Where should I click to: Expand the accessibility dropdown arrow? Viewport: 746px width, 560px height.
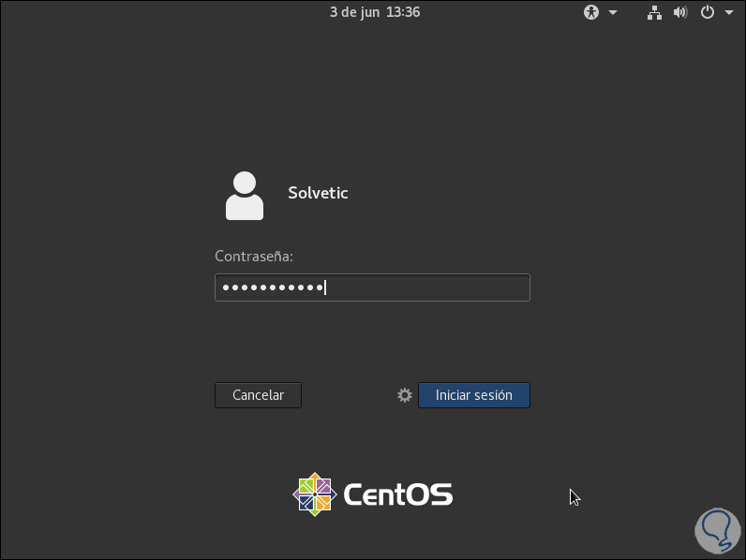[x=613, y=12]
